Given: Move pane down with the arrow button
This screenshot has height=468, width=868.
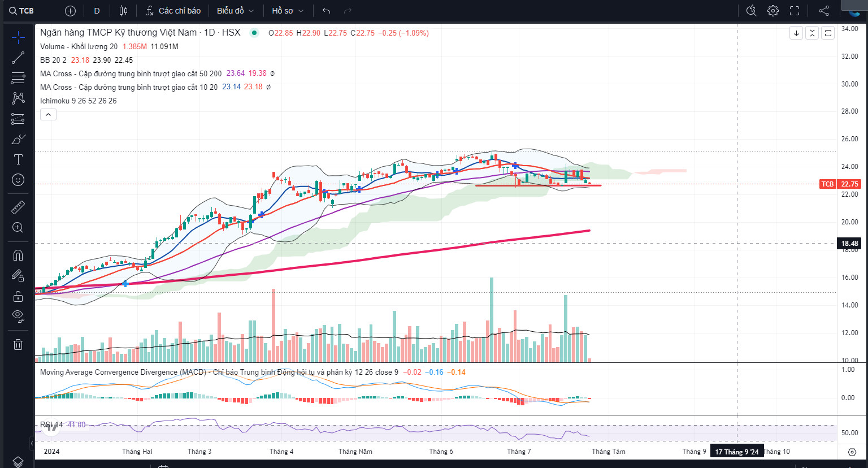Looking at the screenshot, I should click(796, 33).
